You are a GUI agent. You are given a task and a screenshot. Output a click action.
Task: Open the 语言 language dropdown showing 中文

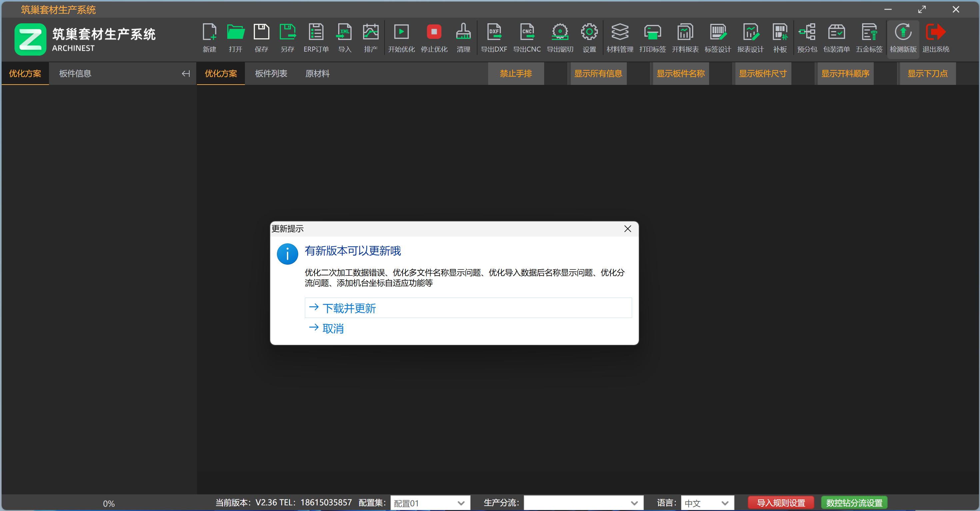[x=706, y=503]
